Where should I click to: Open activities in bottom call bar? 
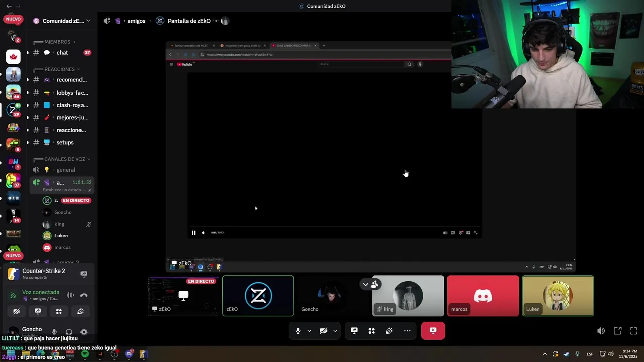click(x=372, y=331)
